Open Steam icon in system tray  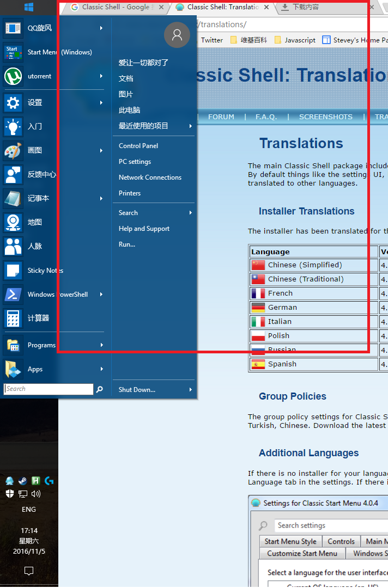click(22, 481)
